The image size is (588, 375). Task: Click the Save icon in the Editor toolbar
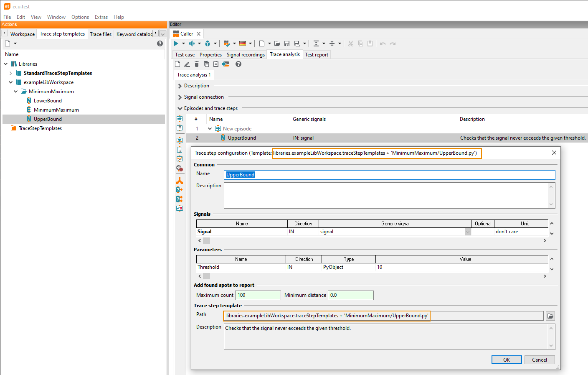point(287,43)
